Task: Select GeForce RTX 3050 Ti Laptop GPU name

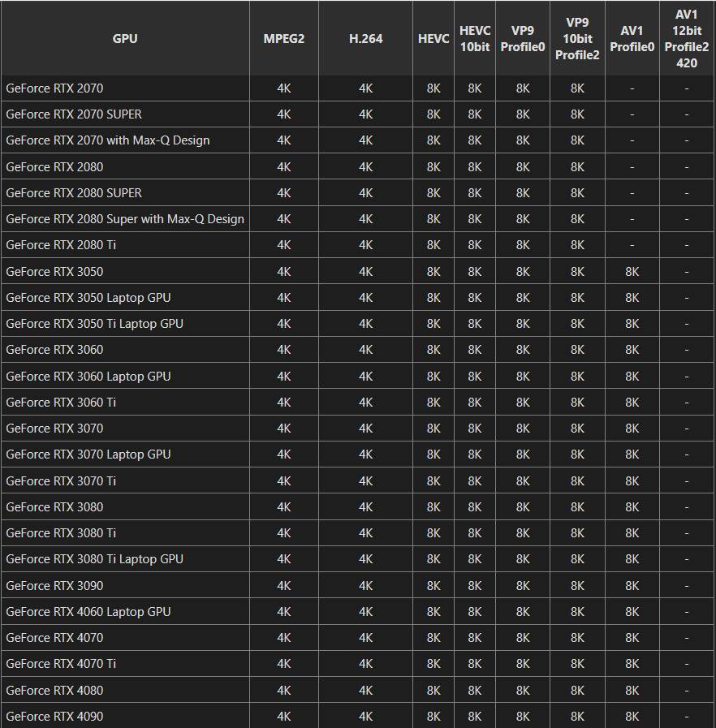Action: coord(94,323)
